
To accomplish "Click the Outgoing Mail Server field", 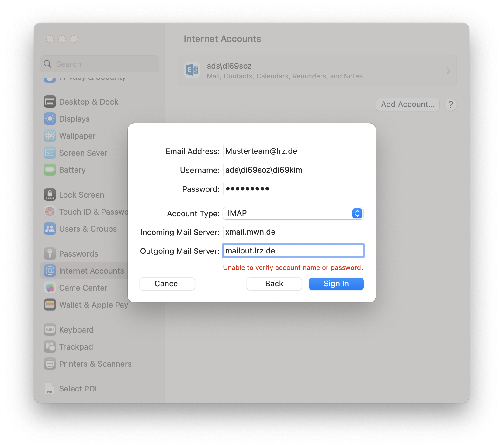I will 293,251.
